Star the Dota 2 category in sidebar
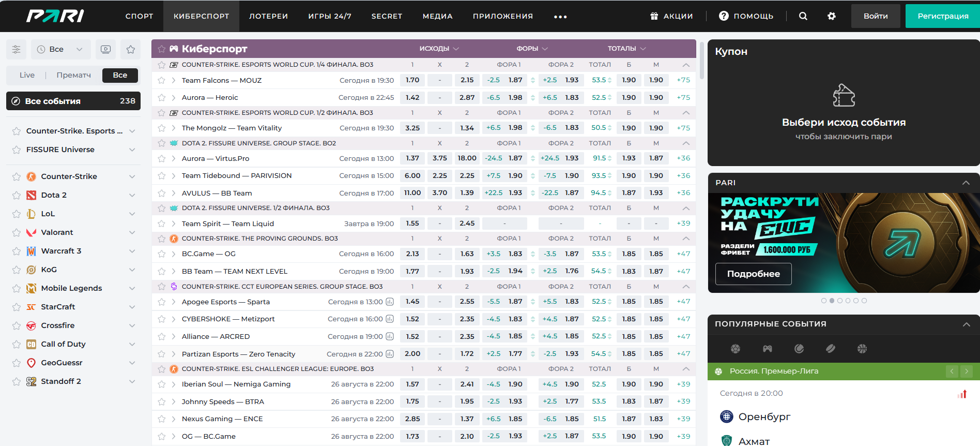The image size is (980, 446). tap(17, 195)
